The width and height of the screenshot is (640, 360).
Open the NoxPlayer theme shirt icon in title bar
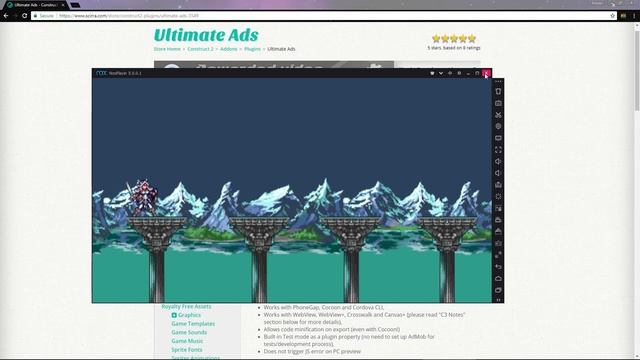[x=432, y=73]
